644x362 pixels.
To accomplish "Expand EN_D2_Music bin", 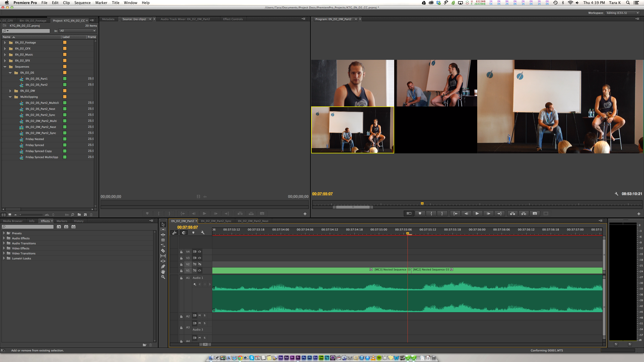I will (x=5, y=55).
